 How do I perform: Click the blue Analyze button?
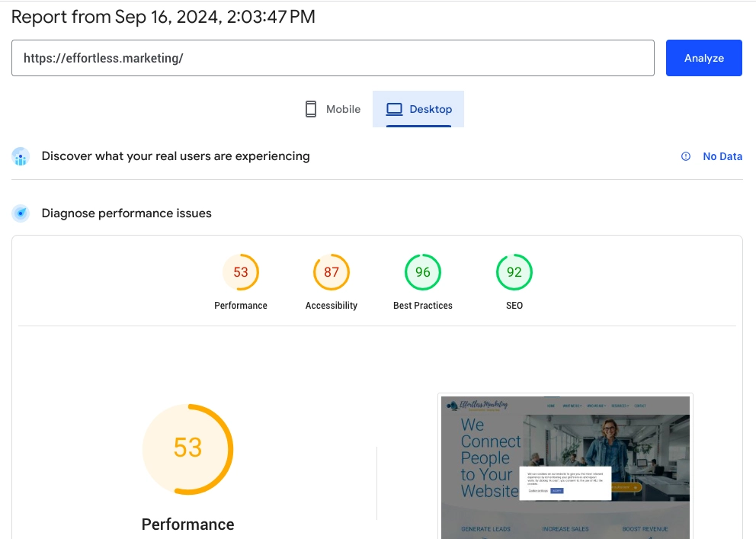[x=703, y=58]
